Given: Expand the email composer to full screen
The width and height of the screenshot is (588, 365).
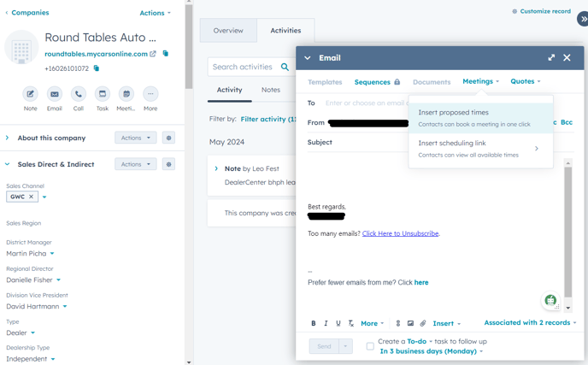Looking at the screenshot, I should coord(551,58).
